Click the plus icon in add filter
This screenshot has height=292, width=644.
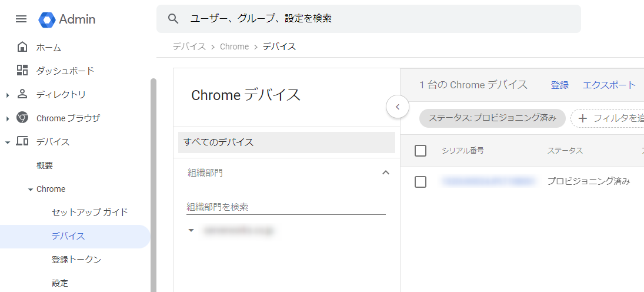583,118
